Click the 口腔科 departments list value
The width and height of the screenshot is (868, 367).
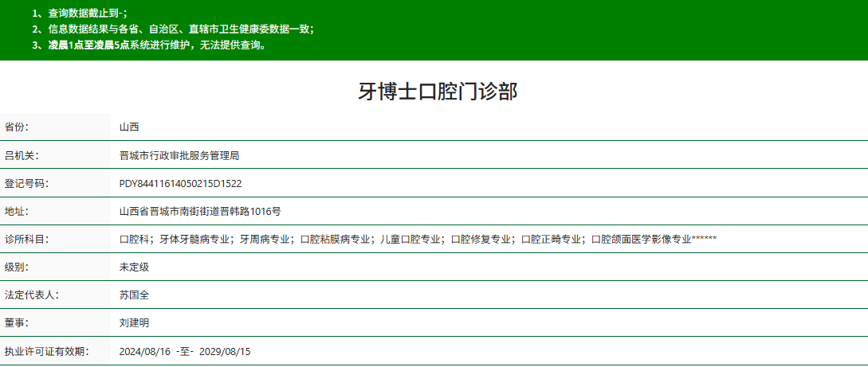pyautogui.click(x=418, y=240)
